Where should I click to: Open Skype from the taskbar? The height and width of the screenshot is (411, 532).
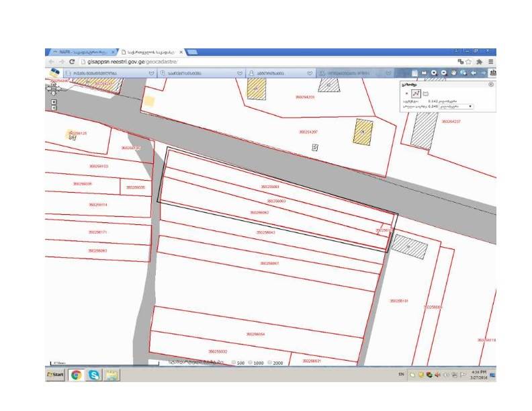pos(94,375)
